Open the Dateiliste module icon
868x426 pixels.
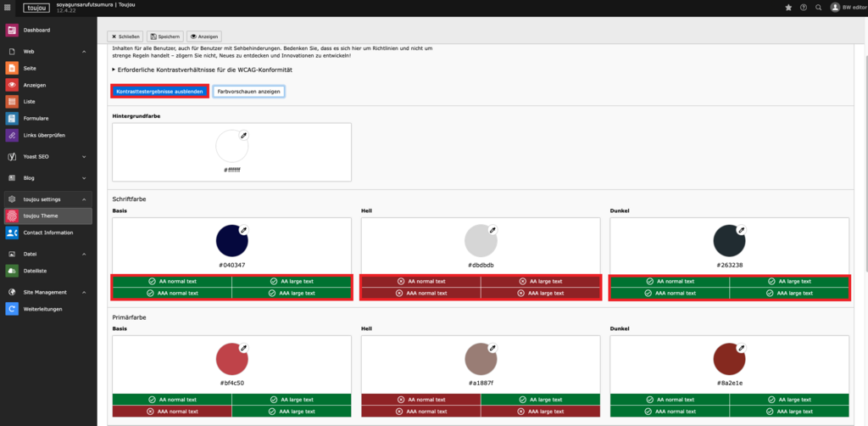tap(12, 271)
